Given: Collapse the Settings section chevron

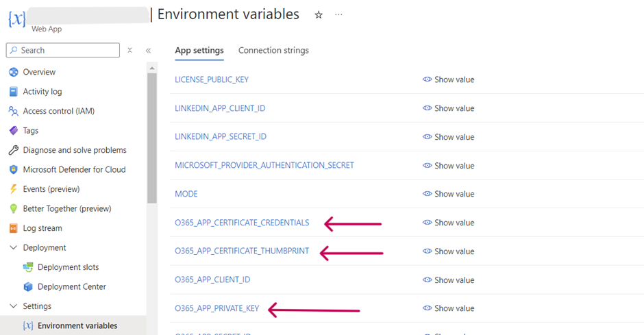Looking at the screenshot, I should [x=13, y=306].
